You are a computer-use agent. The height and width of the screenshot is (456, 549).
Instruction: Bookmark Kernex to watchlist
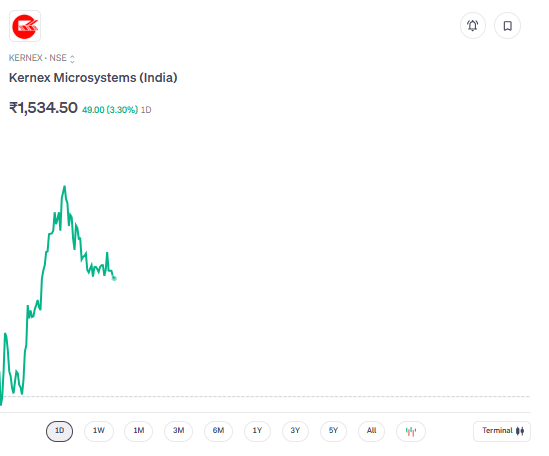(x=507, y=26)
